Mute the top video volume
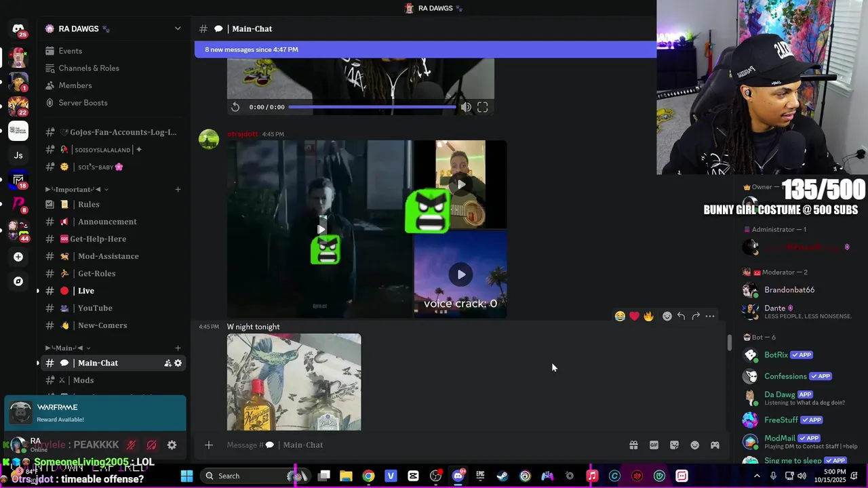 [x=466, y=107]
